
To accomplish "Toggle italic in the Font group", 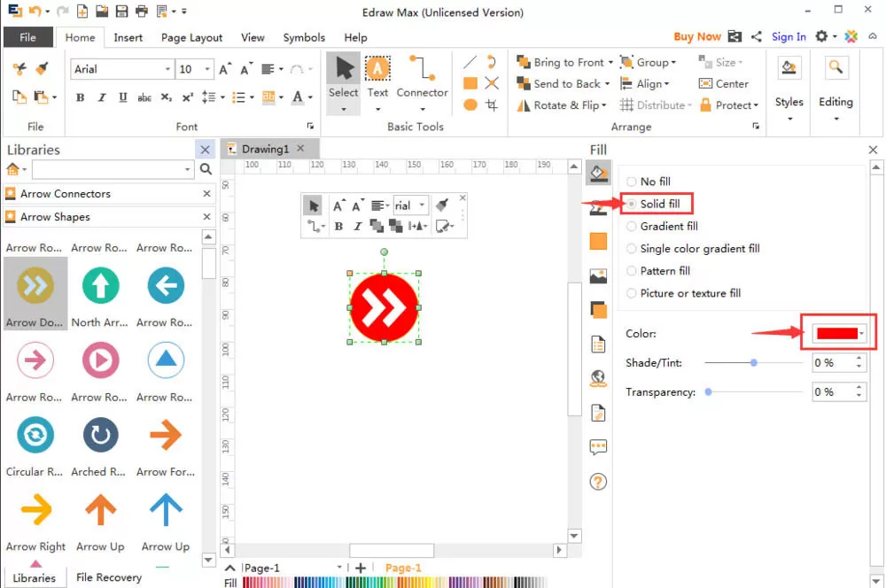I will pyautogui.click(x=102, y=97).
